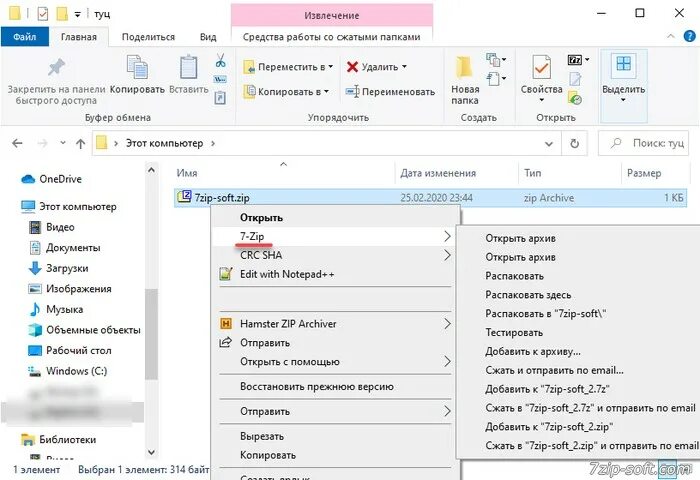The width and height of the screenshot is (700, 480).
Task: Click the Properties checkmark icon
Action: pyautogui.click(x=541, y=67)
